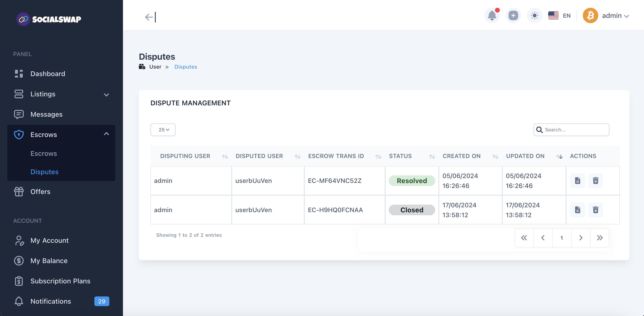Go to next page in pagination
The image size is (644, 316).
pos(581,238)
